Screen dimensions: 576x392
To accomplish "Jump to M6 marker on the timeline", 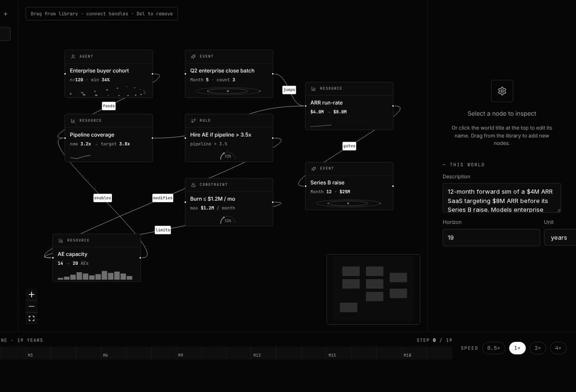I will [105, 355].
